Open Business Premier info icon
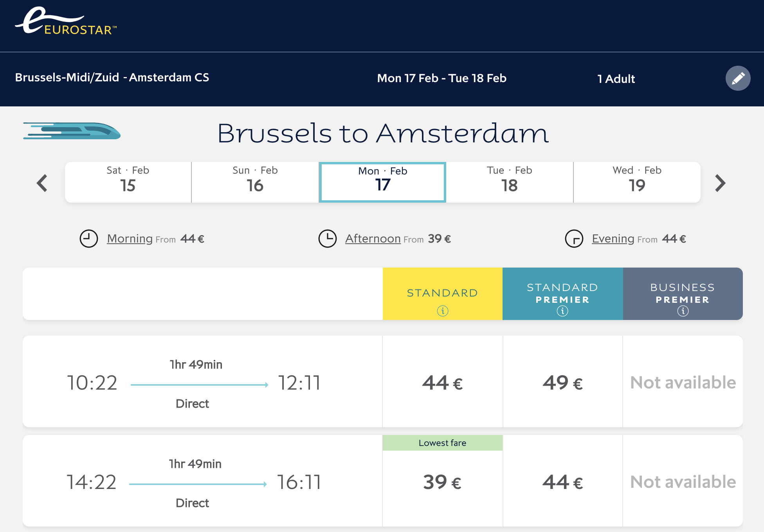The image size is (764, 532). point(683,311)
